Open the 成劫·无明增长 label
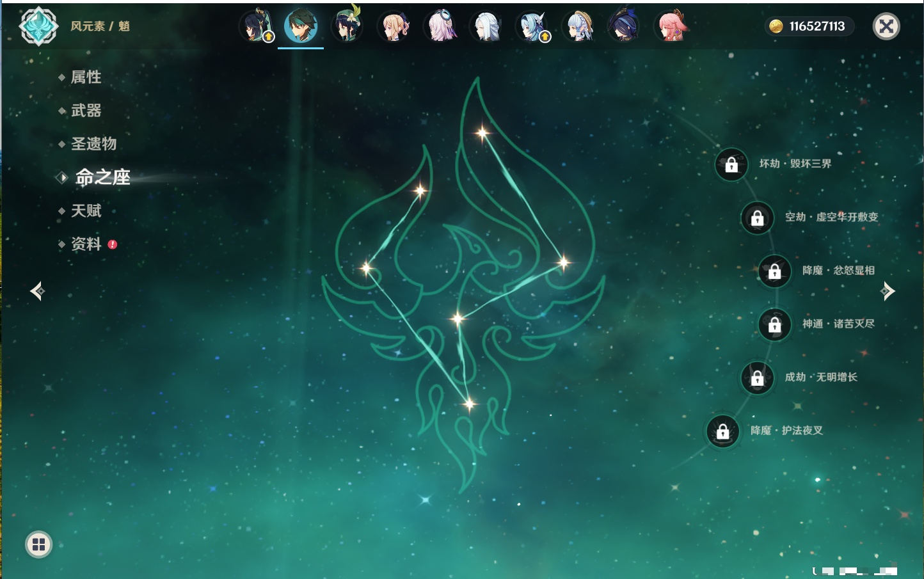This screenshot has height=579, width=924. pos(821,377)
